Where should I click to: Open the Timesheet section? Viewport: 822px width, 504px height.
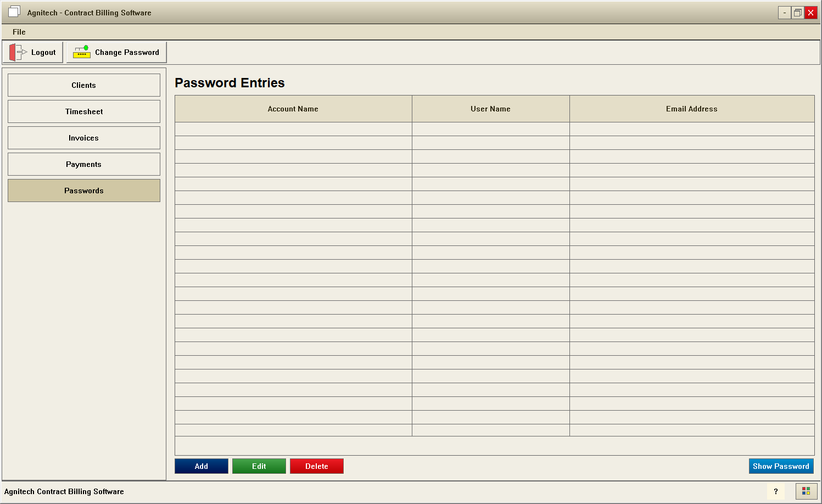[83, 111]
